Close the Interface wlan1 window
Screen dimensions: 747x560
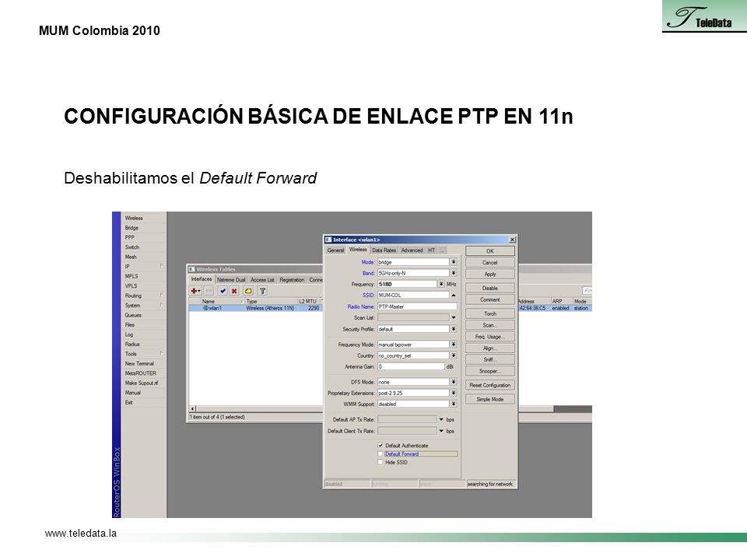tap(512, 240)
